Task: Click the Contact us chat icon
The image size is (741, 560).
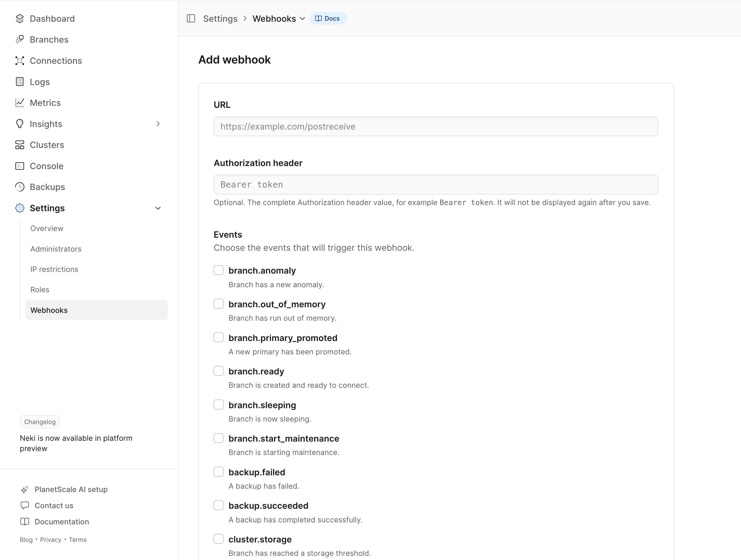Action: pyautogui.click(x=25, y=505)
